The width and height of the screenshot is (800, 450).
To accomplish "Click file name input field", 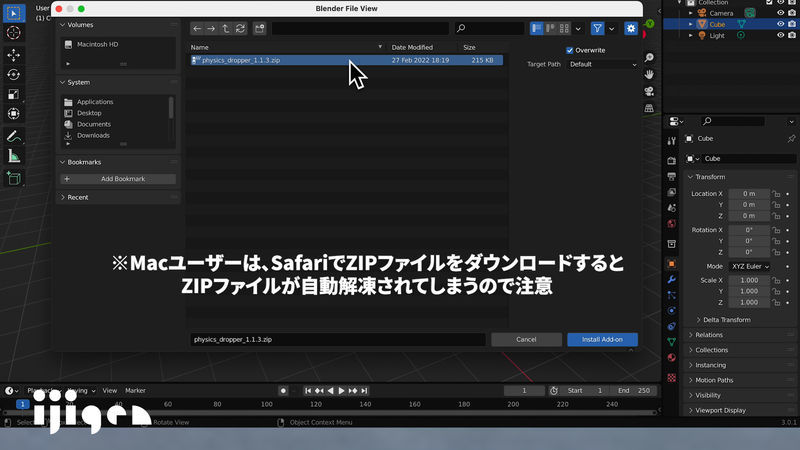I will click(x=338, y=340).
